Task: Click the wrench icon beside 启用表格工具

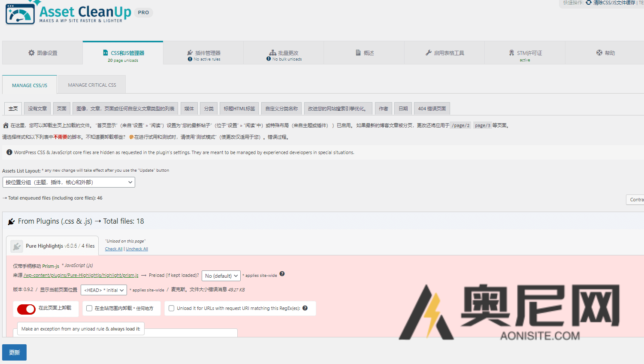Action: pos(429,53)
